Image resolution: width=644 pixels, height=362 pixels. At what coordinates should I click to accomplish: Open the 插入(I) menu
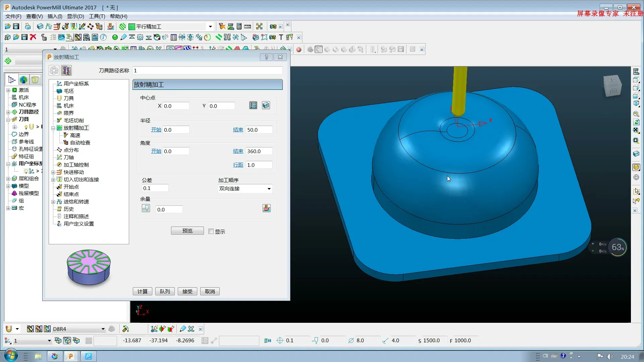point(55,16)
